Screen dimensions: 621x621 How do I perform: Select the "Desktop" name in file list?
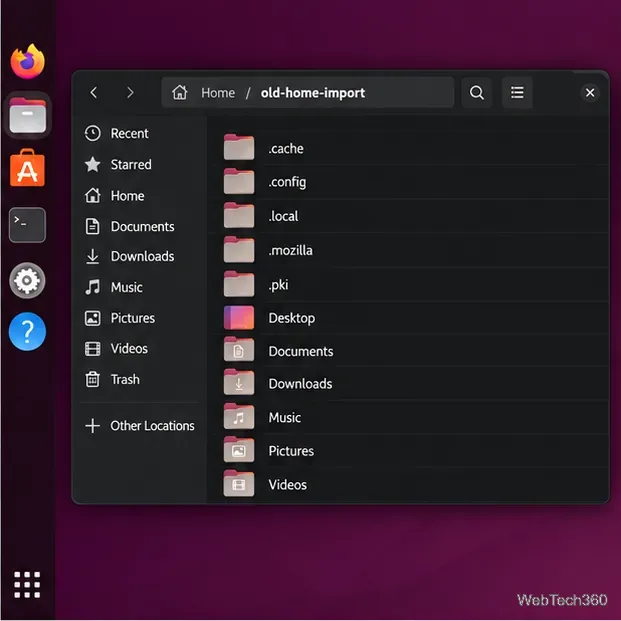point(292,318)
